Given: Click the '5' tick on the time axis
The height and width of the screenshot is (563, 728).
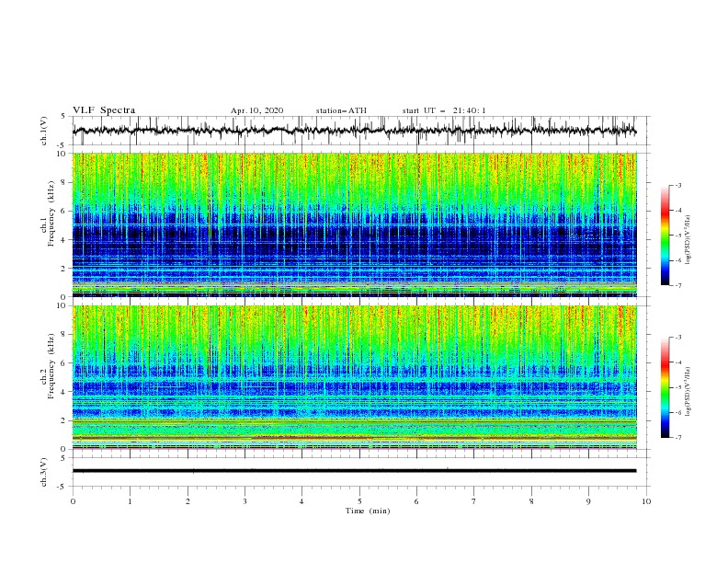Looking at the screenshot, I should (359, 501).
